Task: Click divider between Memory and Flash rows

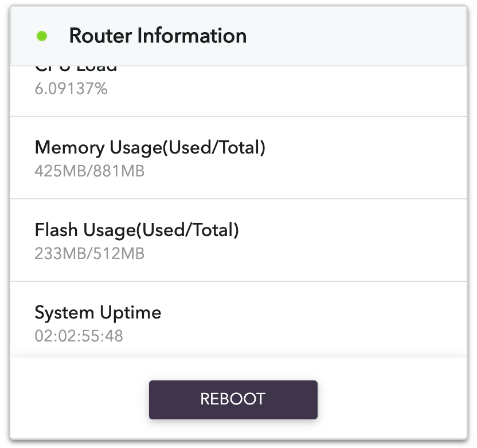Action: 238,199
